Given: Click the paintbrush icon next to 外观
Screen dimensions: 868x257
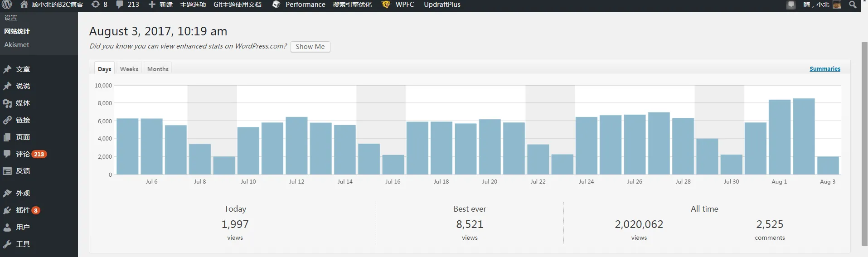Looking at the screenshot, I should tap(7, 194).
